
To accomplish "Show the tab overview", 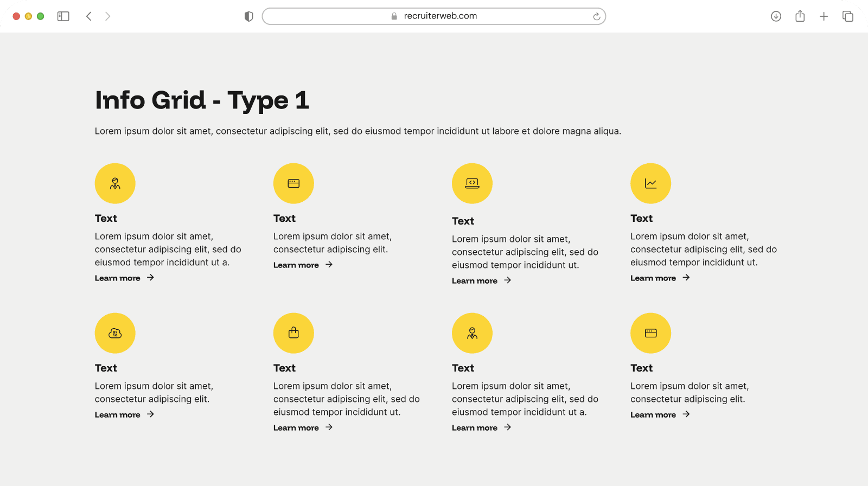I will coord(847,16).
